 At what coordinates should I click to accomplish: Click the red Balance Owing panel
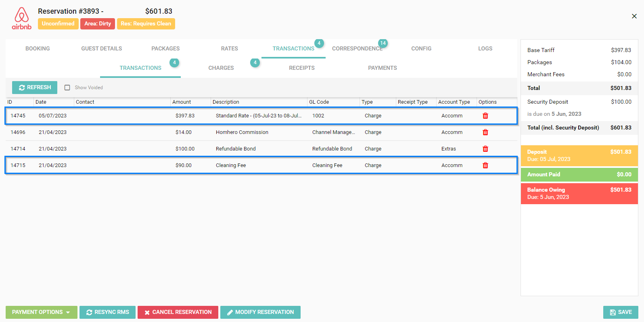pos(579,194)
